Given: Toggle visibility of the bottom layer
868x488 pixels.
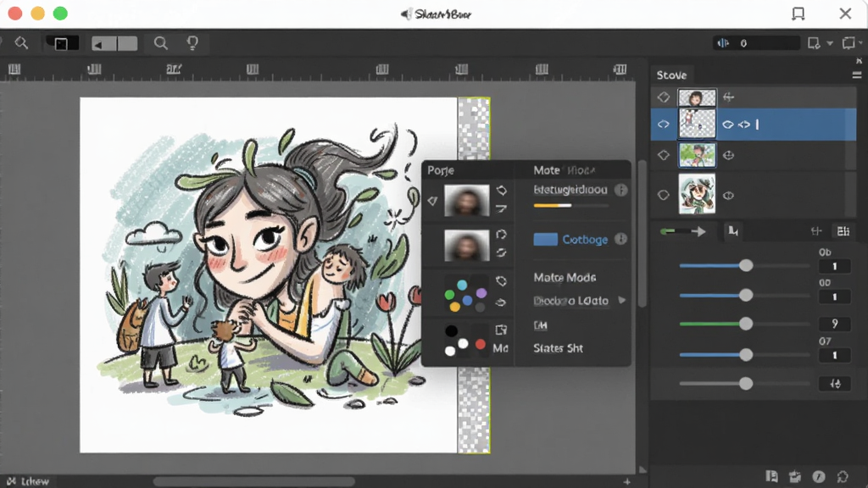Looking at the screenshot, I should [663, 195].
